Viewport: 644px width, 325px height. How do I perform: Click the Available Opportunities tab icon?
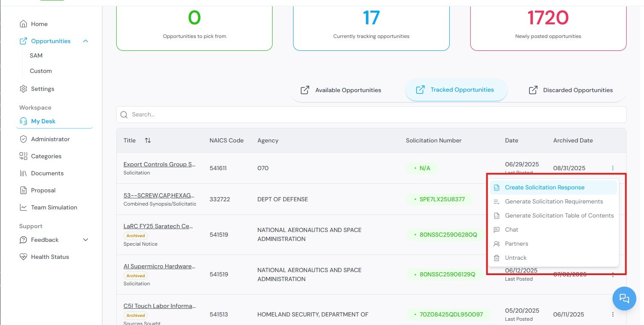pyautogui.click(x=305, y=90)
